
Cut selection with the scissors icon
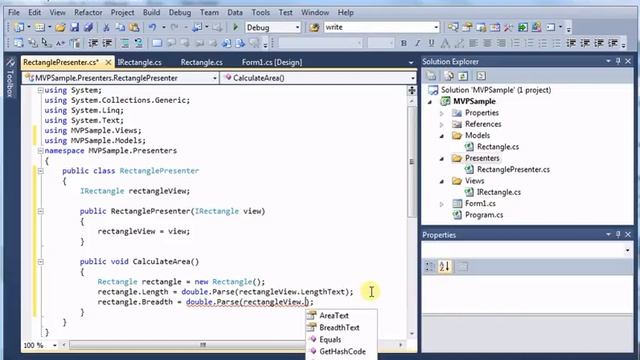point(106,27)
